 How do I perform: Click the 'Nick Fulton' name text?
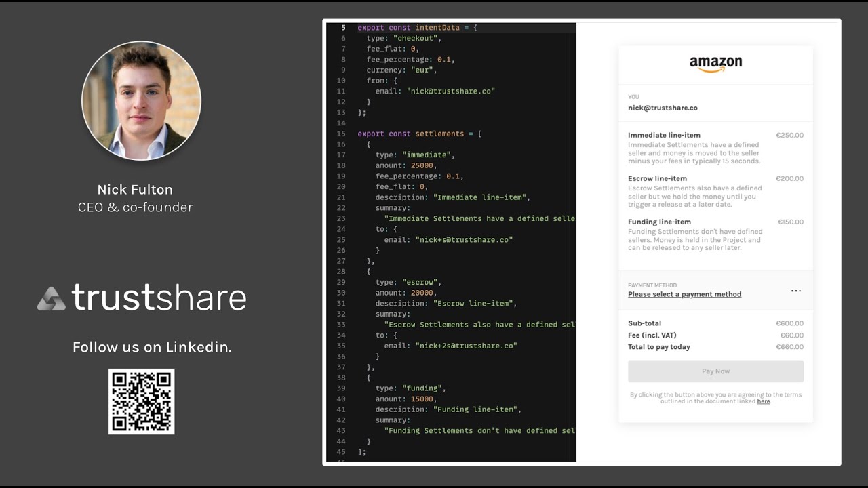pos(135,190)
